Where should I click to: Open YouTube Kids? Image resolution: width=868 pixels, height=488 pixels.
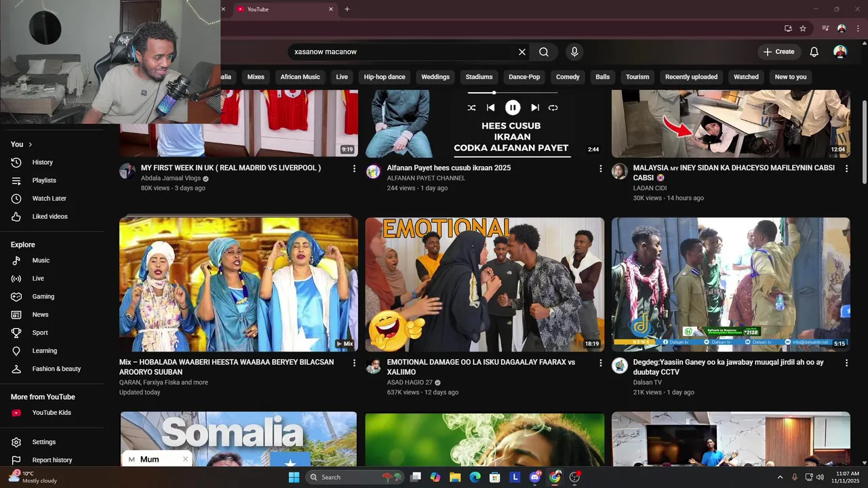(52, 413)
